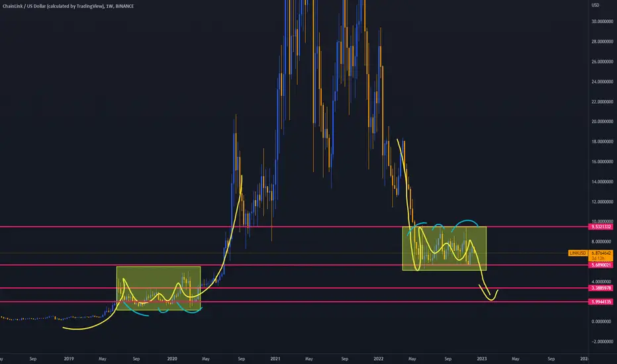Click the USD currency label above price axis

[x=595, y=5]
